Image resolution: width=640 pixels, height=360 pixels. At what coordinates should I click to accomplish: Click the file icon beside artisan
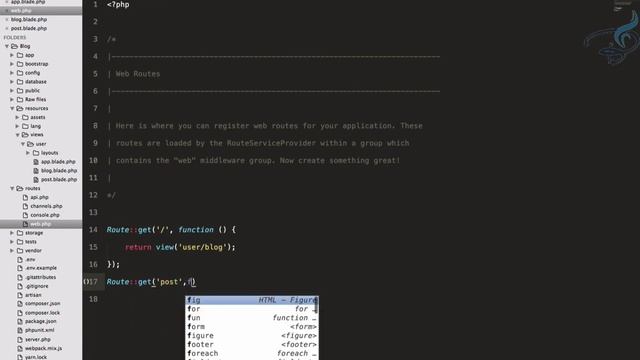(x=20, y=295)
